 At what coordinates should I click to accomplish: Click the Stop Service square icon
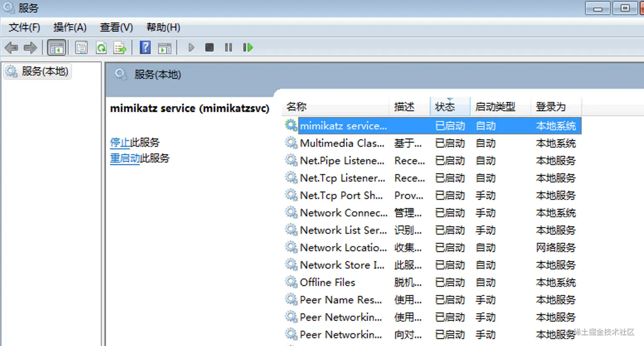(209, 47)
